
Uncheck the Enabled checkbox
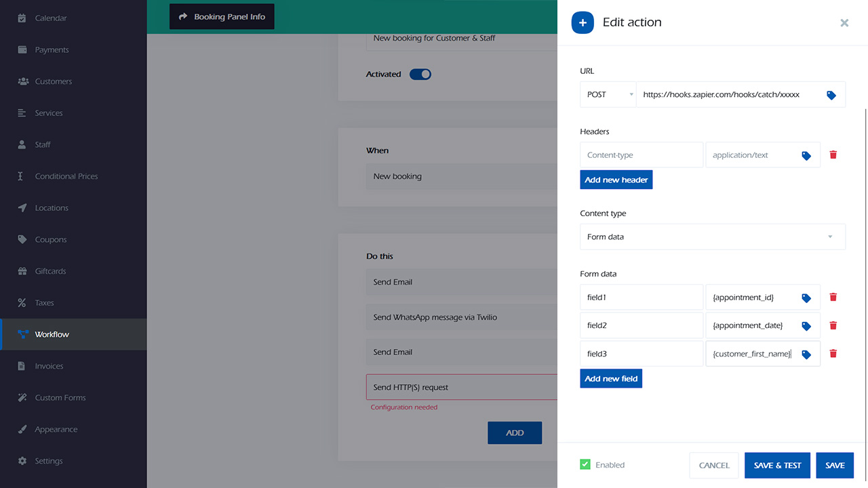(x=585, y=465)
